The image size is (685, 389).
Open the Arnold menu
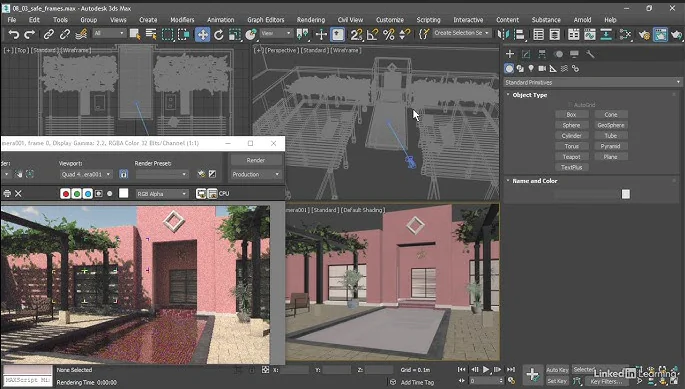point(582,20)
